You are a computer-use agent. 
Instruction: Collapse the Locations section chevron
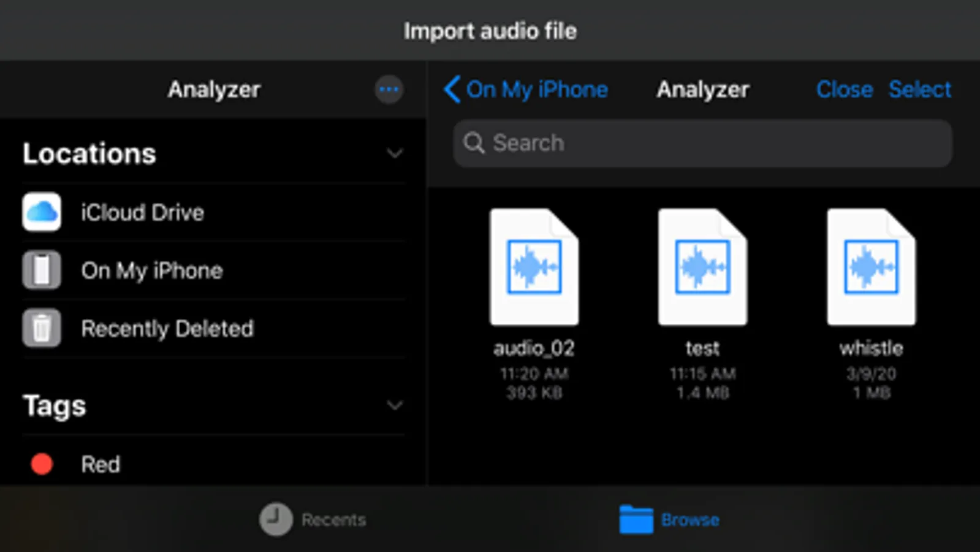pyautogui.click(x=395, y=153)
